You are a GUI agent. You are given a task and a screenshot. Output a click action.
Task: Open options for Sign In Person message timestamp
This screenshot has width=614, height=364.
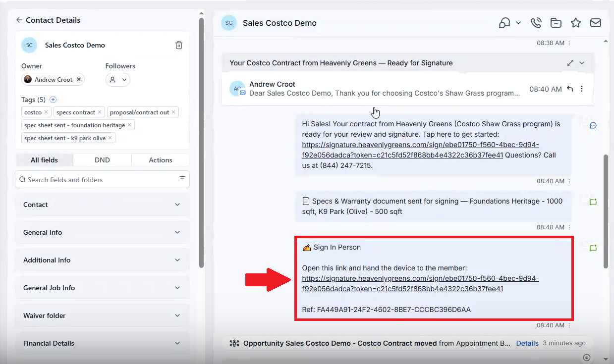[569, 325]
